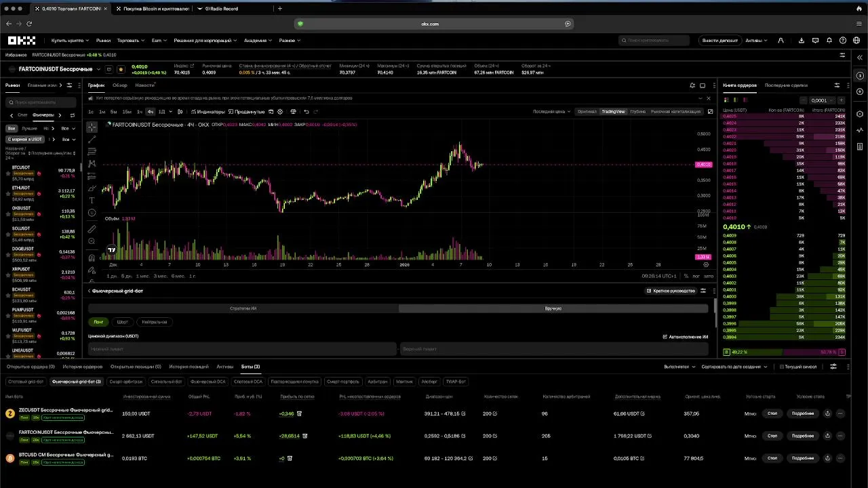Switch the chart to 'Оригинал' view
868x488 pixels.
587,111
